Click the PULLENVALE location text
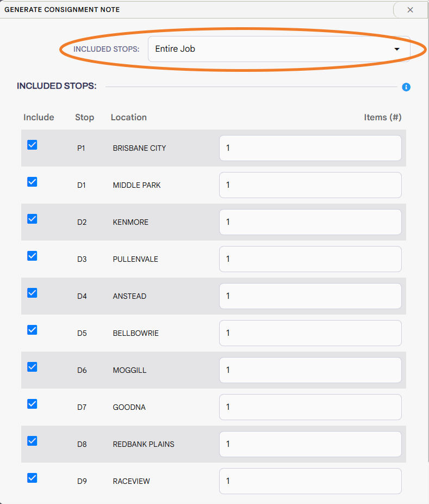Viewport: 429px width, 504px height. coord(135,259)
